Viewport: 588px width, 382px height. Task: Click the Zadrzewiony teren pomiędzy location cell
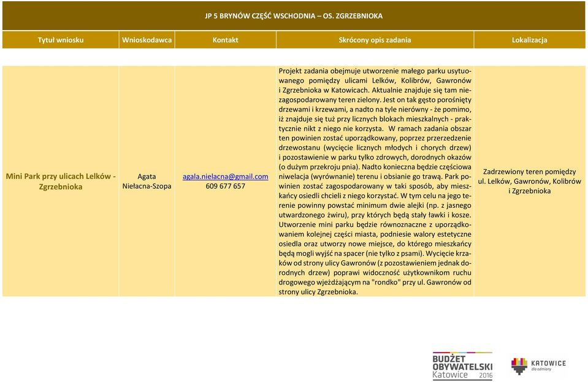point(530,181)
